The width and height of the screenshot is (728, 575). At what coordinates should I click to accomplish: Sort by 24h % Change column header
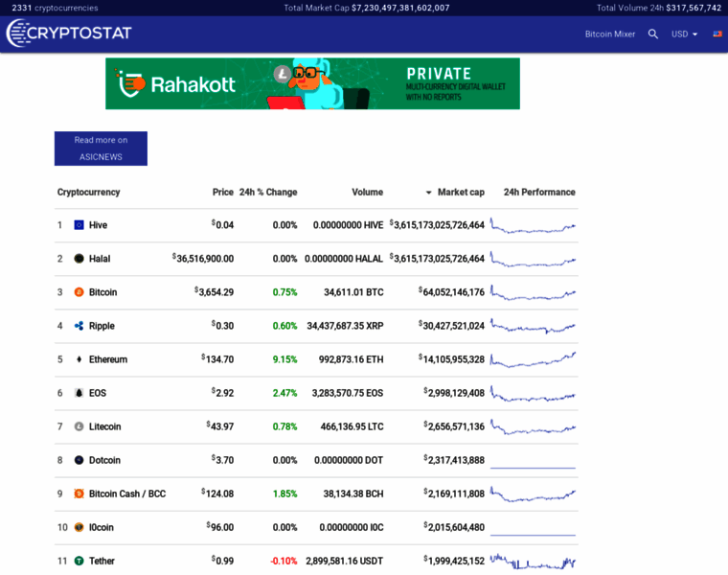(x=268, y=193)
